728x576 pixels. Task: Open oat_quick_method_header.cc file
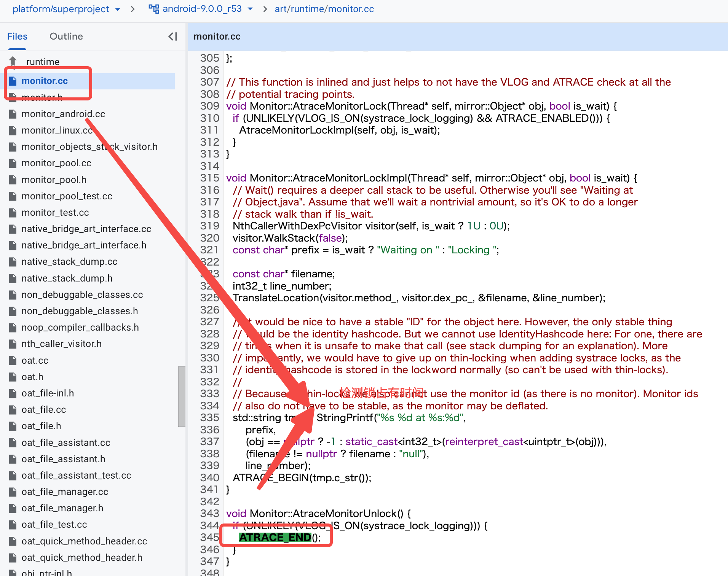[84, 541]
